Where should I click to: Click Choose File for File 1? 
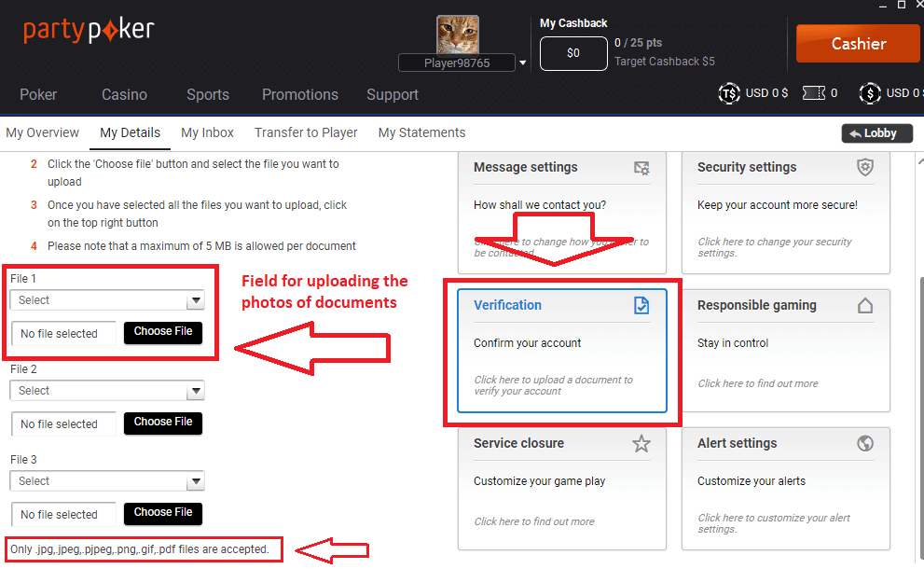pyautogui.click(x=163, y=332)
